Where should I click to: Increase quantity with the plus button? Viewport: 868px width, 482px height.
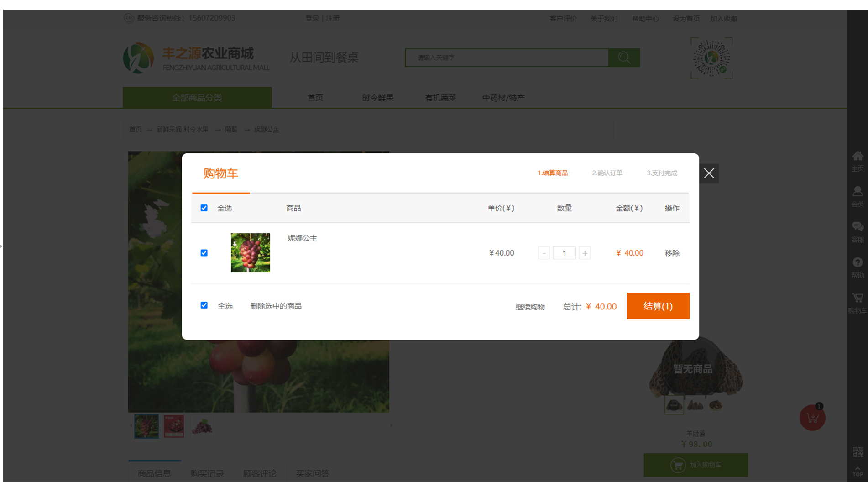tap(585, 253)
